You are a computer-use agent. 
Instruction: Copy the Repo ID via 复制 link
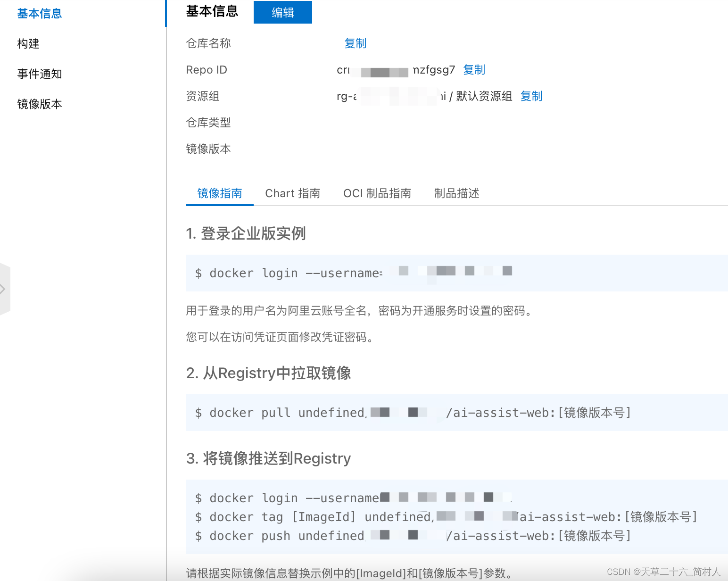(x=474, y=70)
